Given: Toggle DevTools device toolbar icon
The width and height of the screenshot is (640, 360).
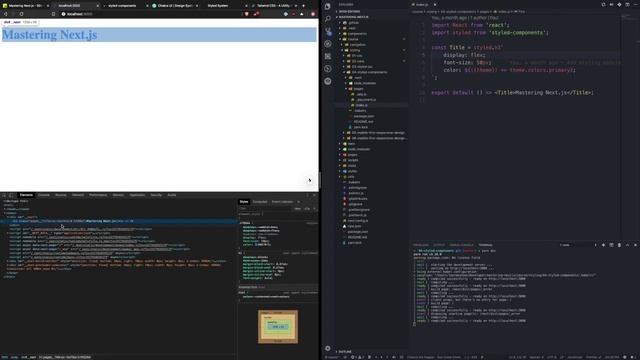Looking at the screenshot, I should tap(11, 195).
